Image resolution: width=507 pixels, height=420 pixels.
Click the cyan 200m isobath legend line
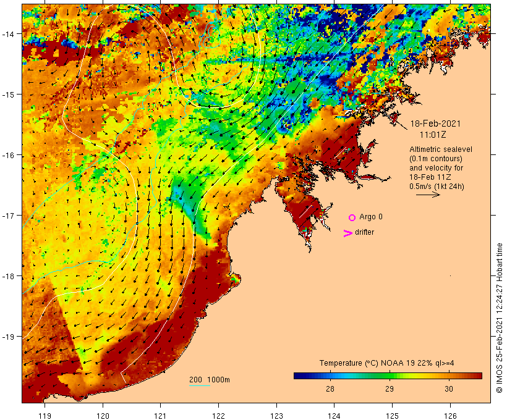[x=200, y=385]
